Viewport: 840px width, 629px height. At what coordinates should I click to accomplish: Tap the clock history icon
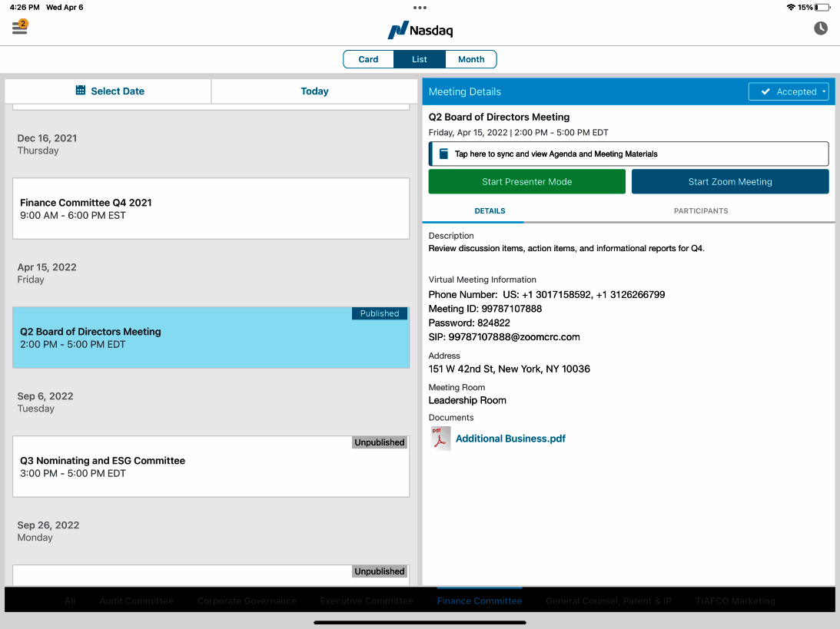pyautogui.click(x=821, y=28)
